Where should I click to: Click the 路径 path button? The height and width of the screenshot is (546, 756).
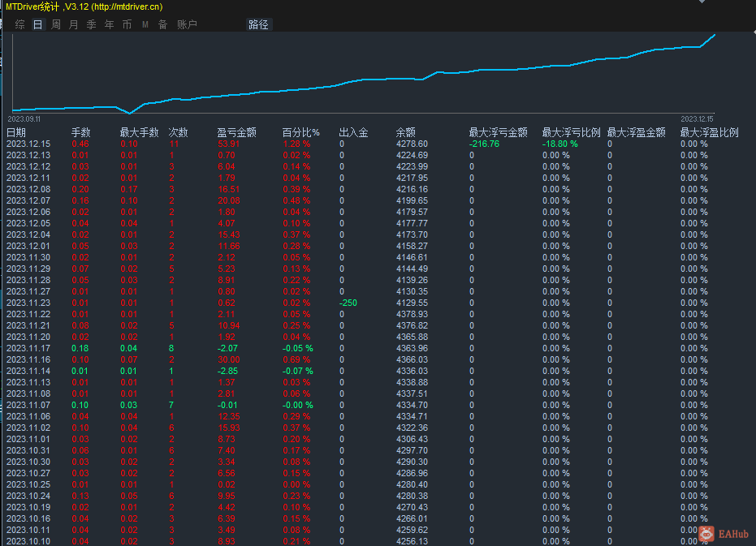coord(258,24)
